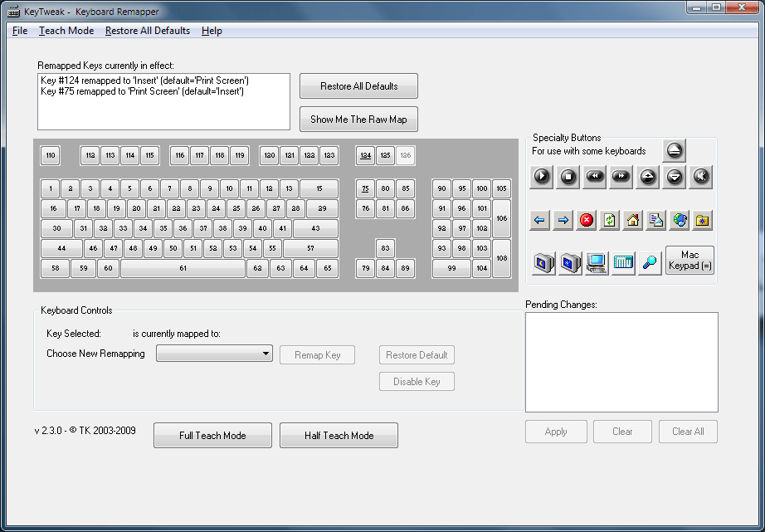Click the Apply button

[x=556, y=432]
